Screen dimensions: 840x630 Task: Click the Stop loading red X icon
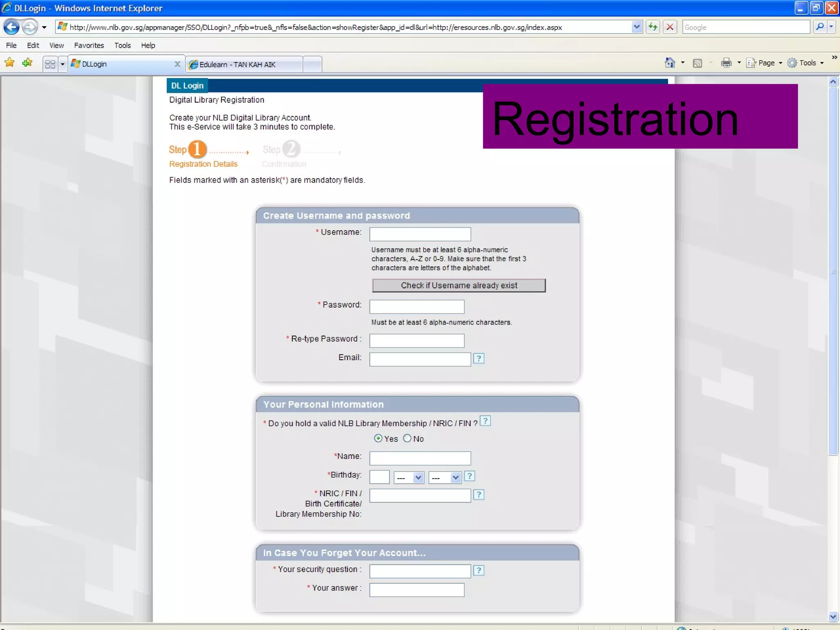pyautogui.click(x=670, y=27)
